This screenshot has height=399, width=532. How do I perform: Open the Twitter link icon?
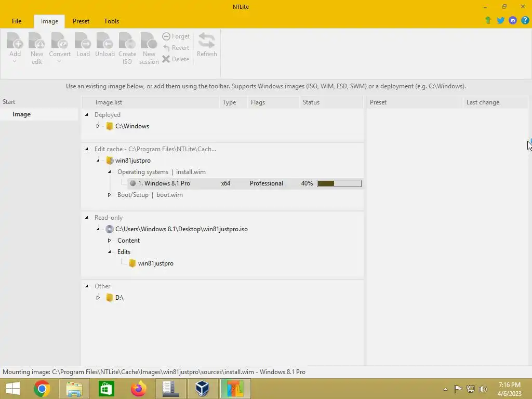tap(500, 20)
